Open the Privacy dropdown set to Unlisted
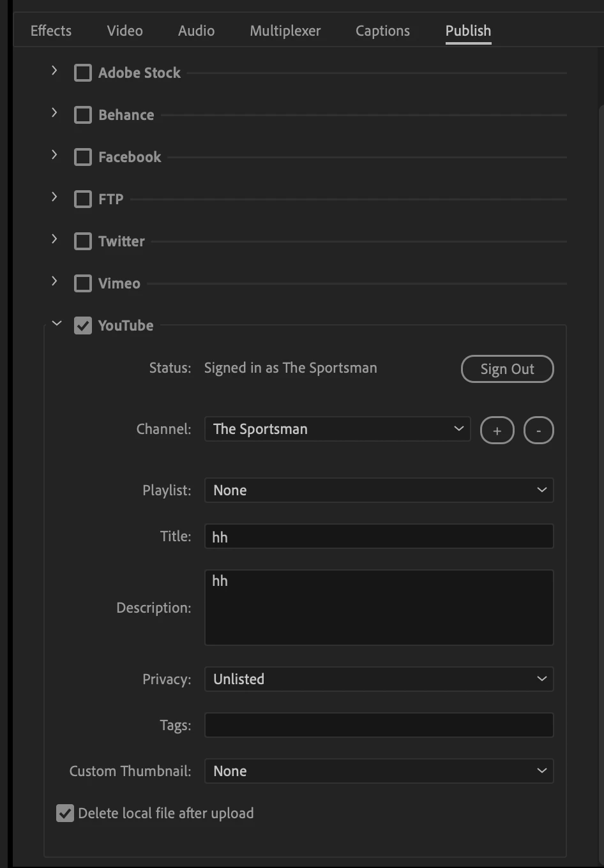Image resolution: width=604 pixels, height=868 pixels. 379,679
